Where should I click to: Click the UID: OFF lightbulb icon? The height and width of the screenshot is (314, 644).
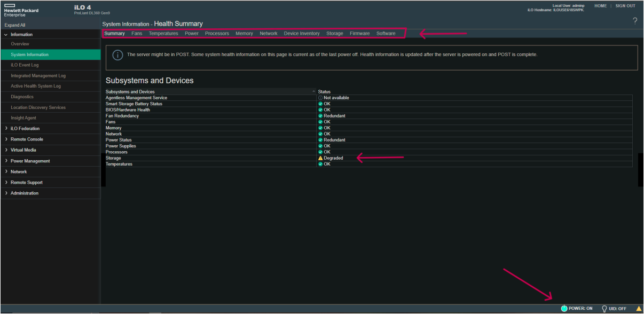click(x=604, y=309)
